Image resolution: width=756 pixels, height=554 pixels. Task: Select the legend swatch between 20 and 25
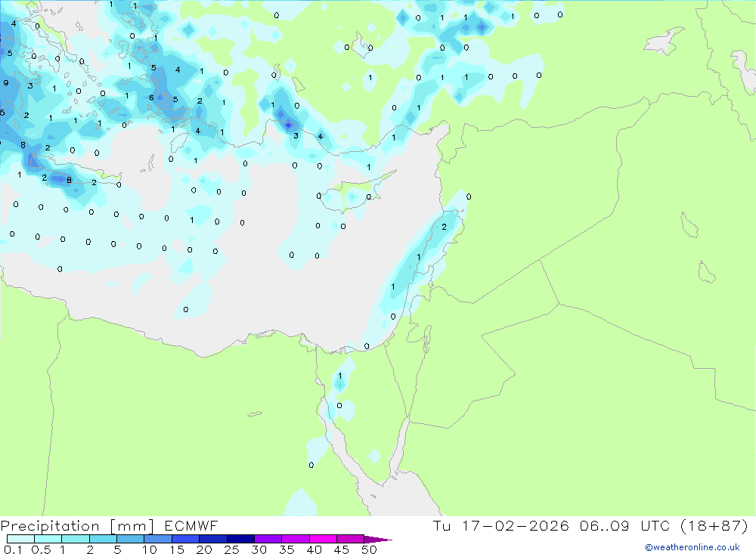tap(213, 539)
